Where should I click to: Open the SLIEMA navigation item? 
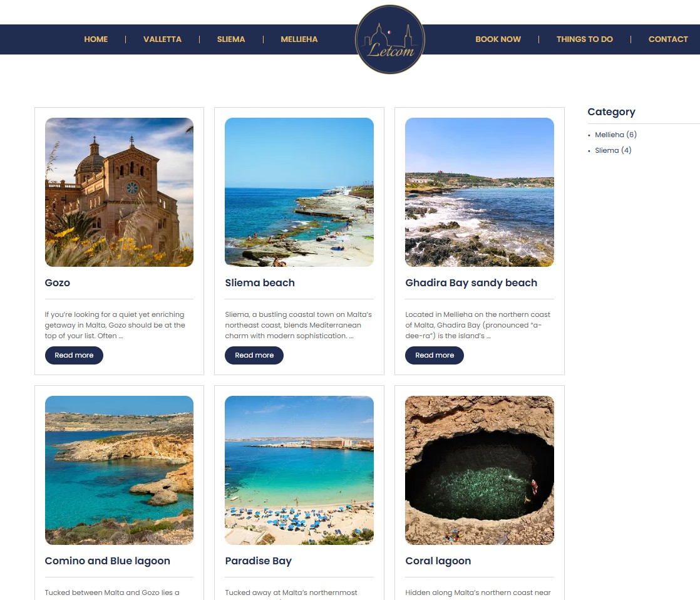point(231,39)
